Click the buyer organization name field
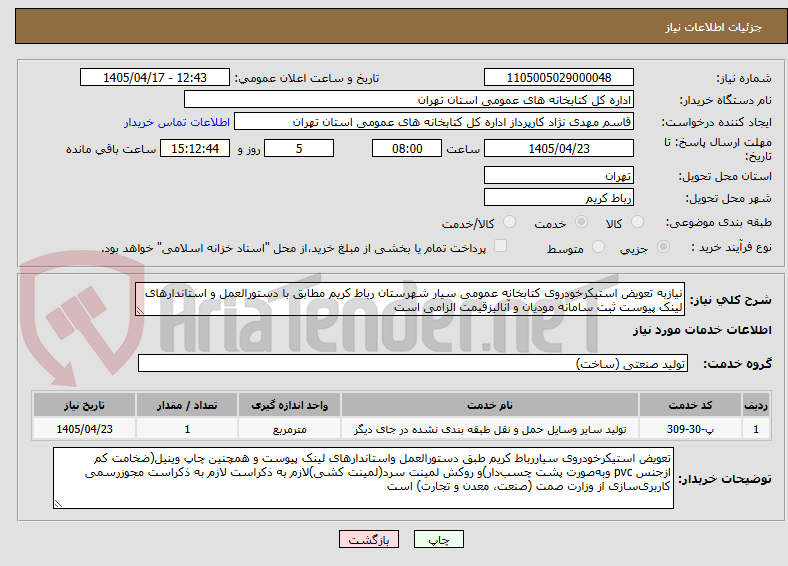Screen dimensions: 788x566 pyautogui.click(x=409, y=100)
